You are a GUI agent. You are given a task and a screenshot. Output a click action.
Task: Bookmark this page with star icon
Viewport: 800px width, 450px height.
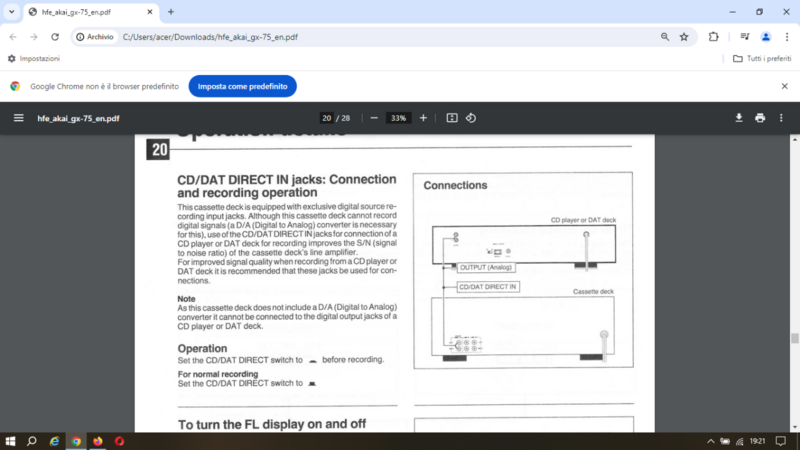[684, 36]
